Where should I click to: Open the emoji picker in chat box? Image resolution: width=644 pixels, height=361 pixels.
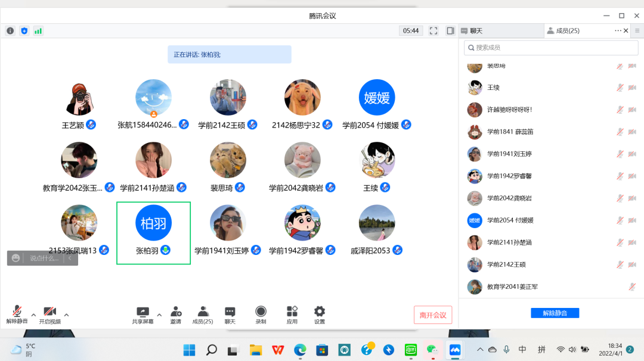coord(16,258)
